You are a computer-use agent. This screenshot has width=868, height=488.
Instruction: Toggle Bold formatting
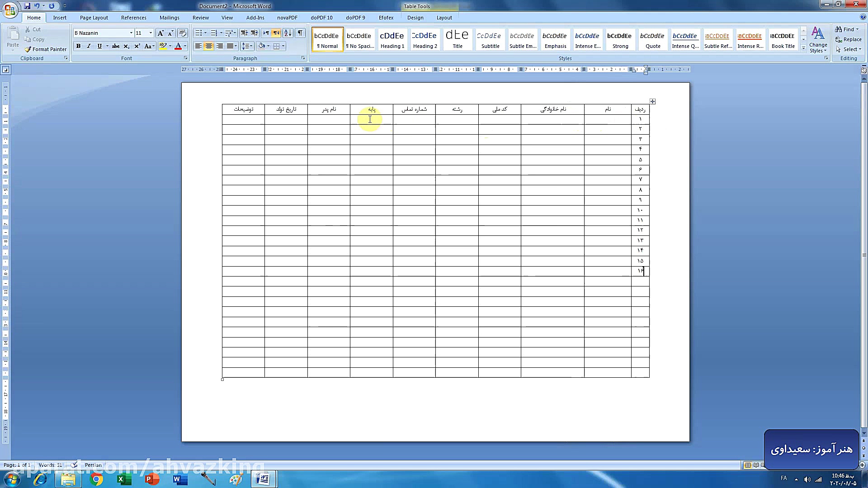click(78, 46)
